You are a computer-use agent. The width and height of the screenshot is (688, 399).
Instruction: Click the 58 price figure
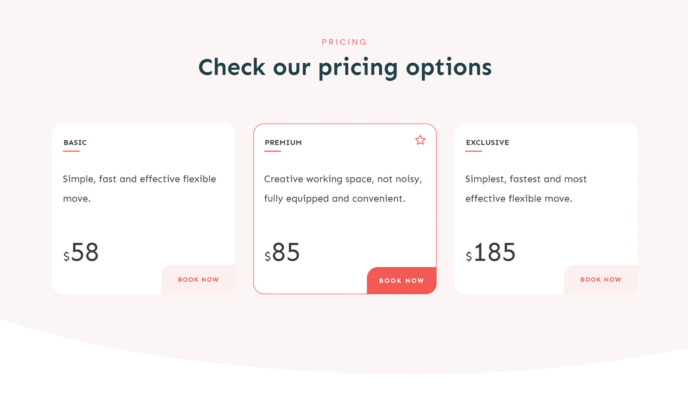coord(85,252)
